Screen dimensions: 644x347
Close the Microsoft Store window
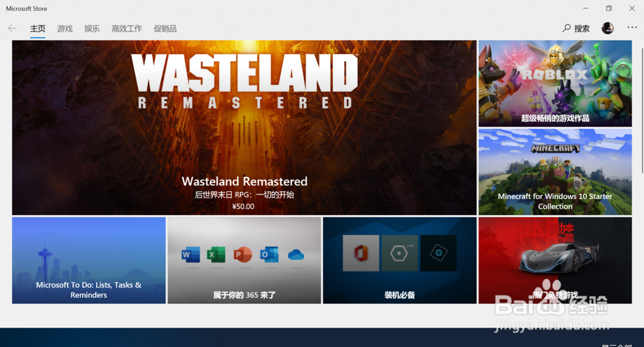(632, 8)
